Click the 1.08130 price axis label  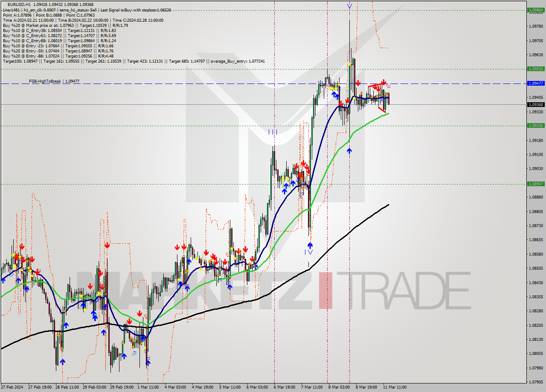tap(535, 339)
